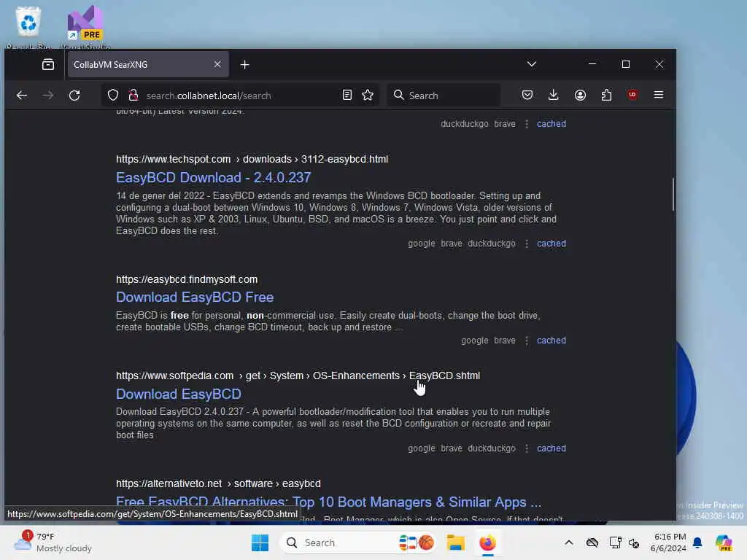Open a new tab with plus button
Screen dimensions: 747x560
pos(245,64)
